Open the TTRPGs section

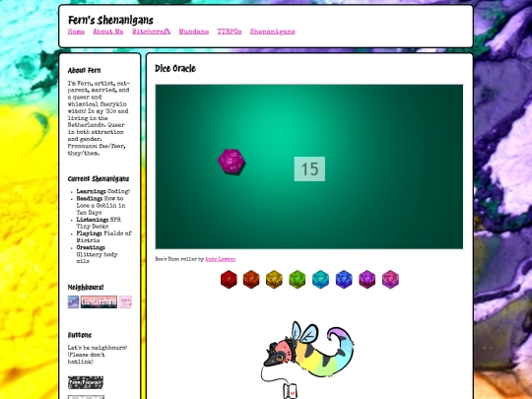coord(230,32)
